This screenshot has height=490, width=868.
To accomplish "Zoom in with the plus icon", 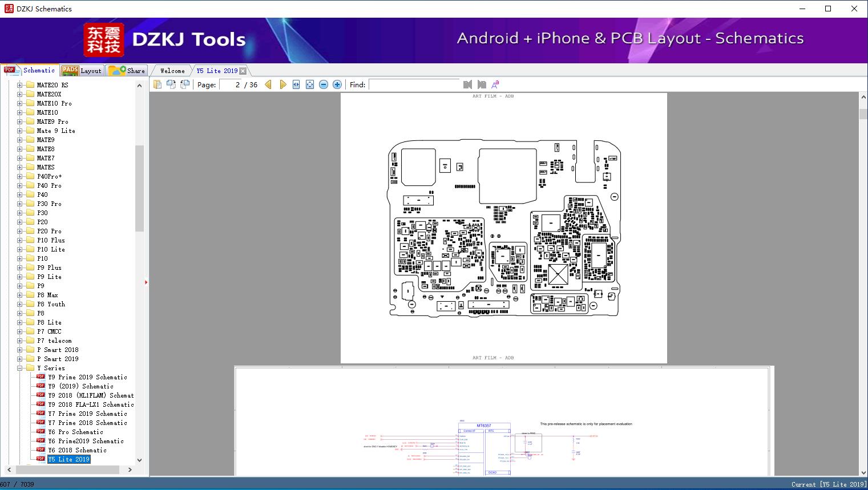I will point(337,84).
